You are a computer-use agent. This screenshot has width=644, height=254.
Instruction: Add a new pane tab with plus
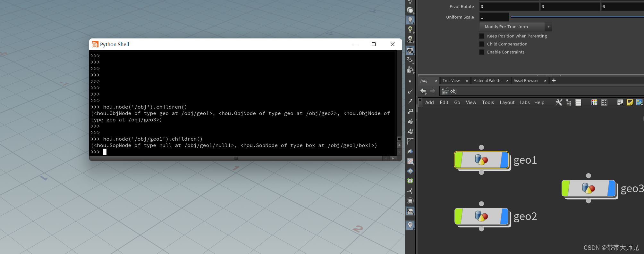coord(554,80)
